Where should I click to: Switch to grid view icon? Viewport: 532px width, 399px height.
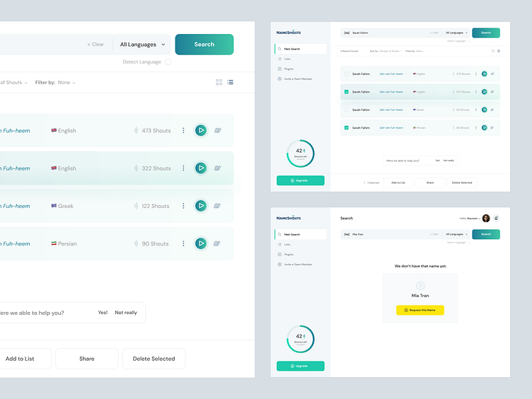point(219,82)
